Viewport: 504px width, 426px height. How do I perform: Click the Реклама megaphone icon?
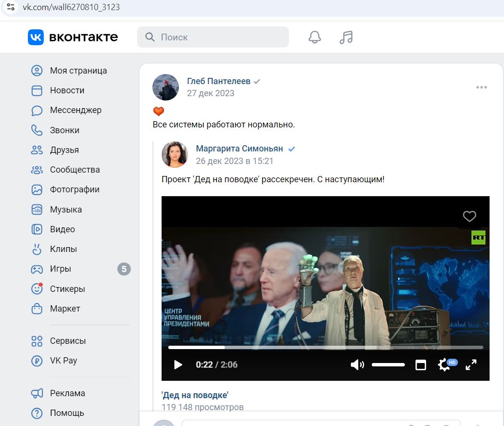click(37, 393)
